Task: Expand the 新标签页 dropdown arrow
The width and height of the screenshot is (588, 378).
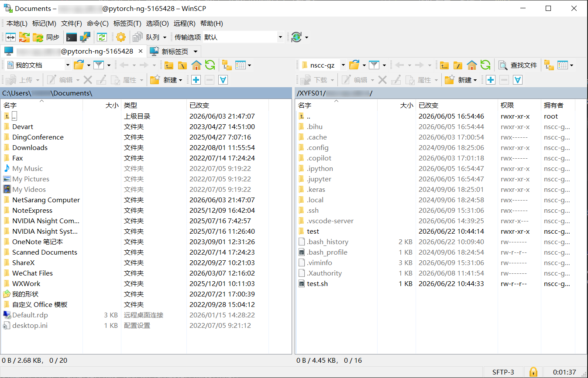Action: coord(196,51)
